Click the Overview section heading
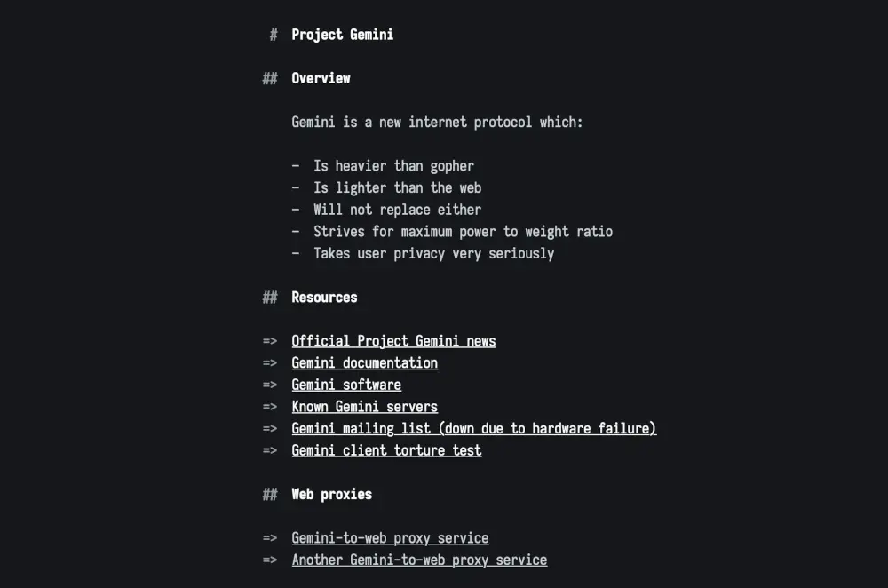 [321, 78]
